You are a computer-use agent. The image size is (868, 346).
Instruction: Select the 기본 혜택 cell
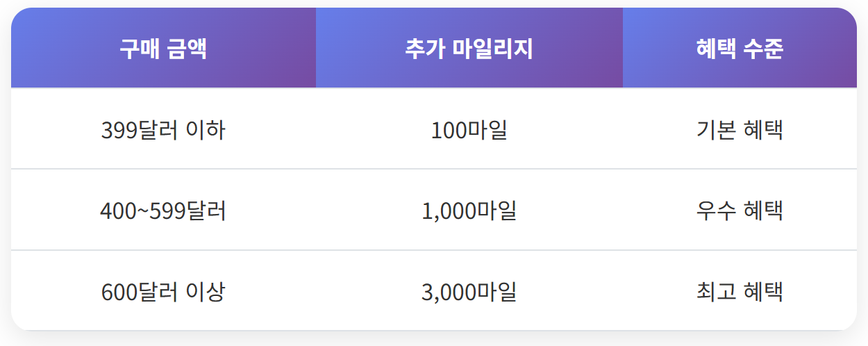(x=740, y=129)
